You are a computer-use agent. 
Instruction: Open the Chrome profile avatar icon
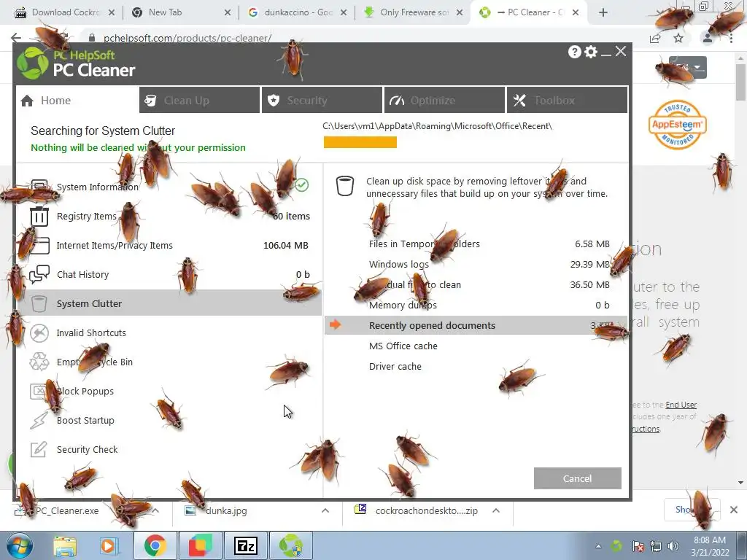[x=708, y=38]
